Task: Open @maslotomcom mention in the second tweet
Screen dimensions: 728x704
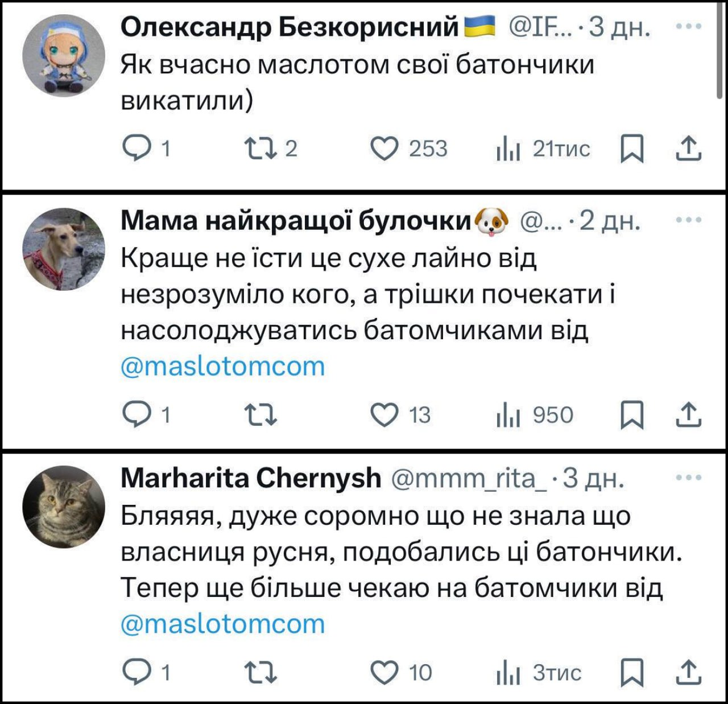Action: 222,367
